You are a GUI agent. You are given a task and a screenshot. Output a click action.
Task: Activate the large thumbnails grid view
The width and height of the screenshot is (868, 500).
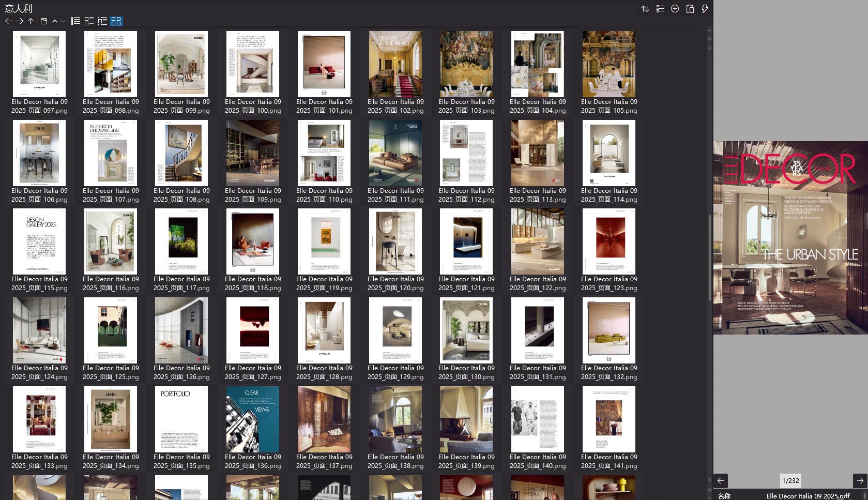tap(116, 21)
